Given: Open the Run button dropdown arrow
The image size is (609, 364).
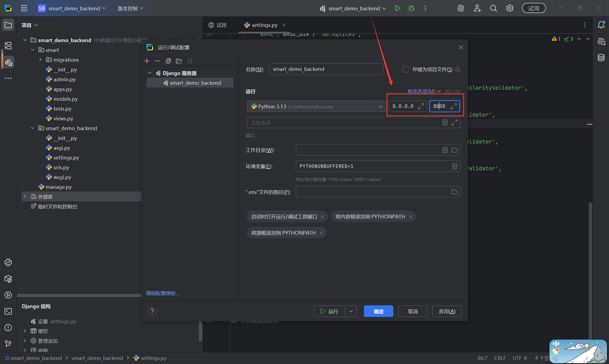Looking at the screenshot, I should (x=351, y=311).
